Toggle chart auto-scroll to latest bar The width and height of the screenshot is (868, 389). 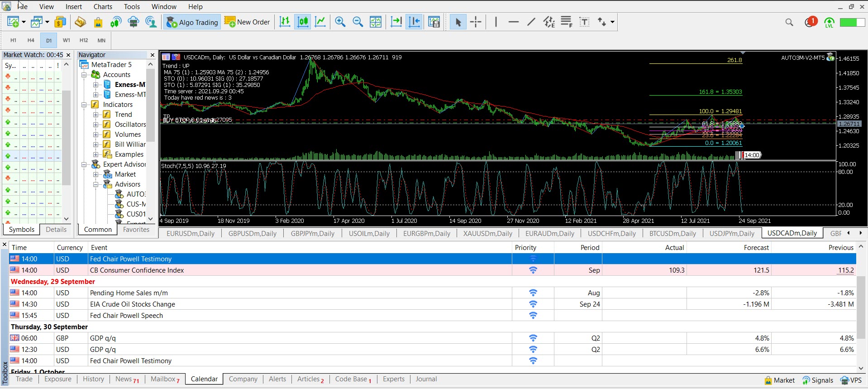pos(396,22)
